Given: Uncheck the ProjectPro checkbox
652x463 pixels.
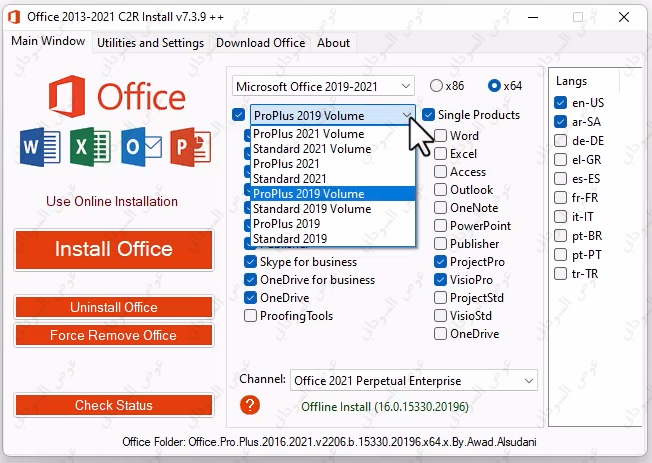Looking at the screenshot, I should pos(440,262).
